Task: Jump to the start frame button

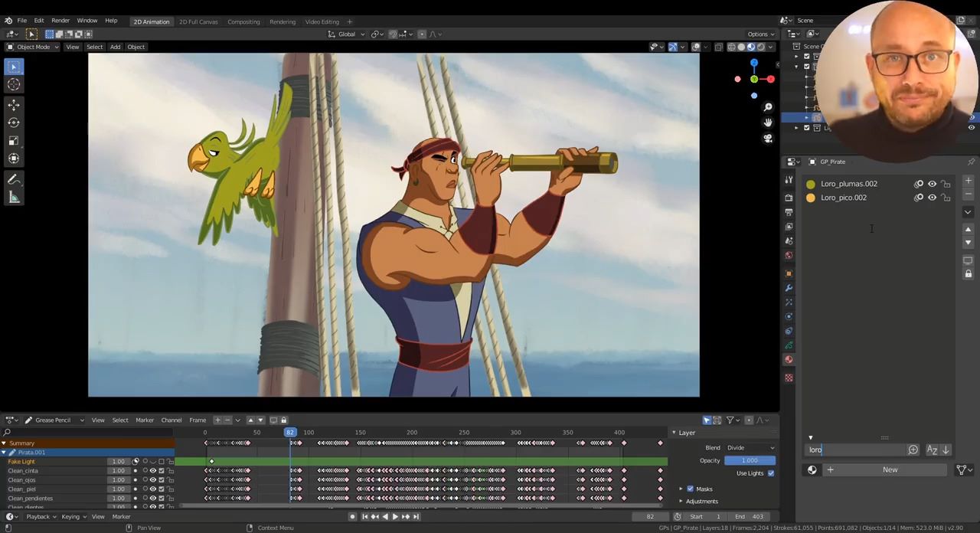Action: pyautogui.click(x=364, y=517)
